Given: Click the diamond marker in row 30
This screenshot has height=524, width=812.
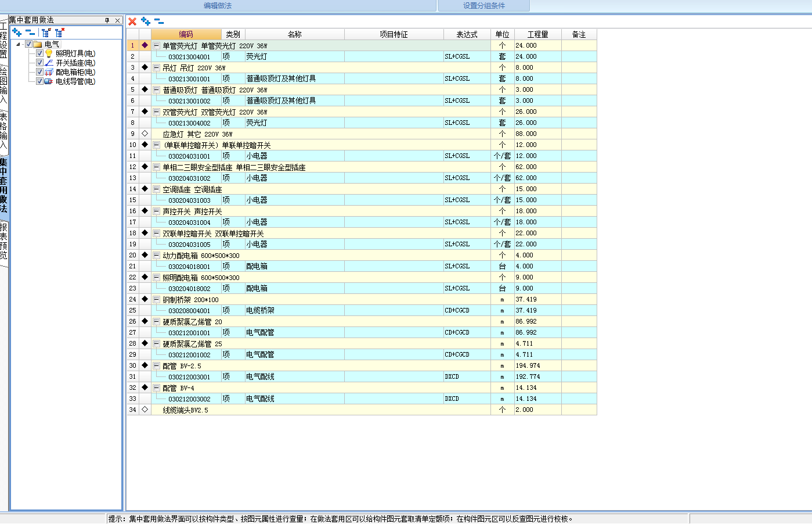Looking at the screenshot, I should coord(145,365).
